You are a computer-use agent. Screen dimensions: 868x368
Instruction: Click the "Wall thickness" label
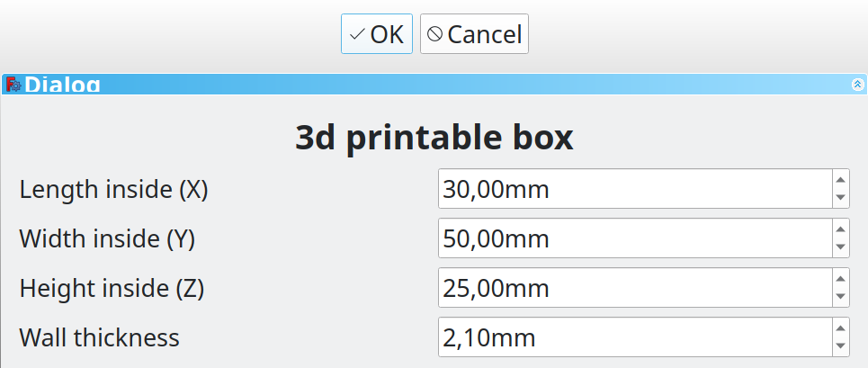coord(100,337)
